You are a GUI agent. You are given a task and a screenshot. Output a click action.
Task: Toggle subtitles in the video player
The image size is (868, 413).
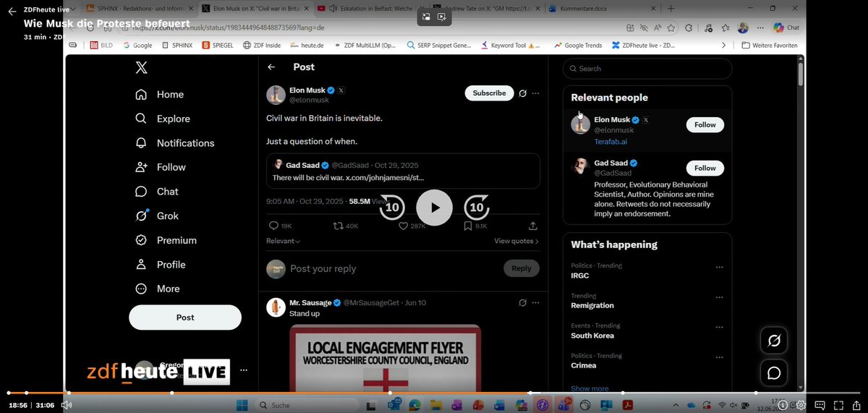[x=820, y=405]
